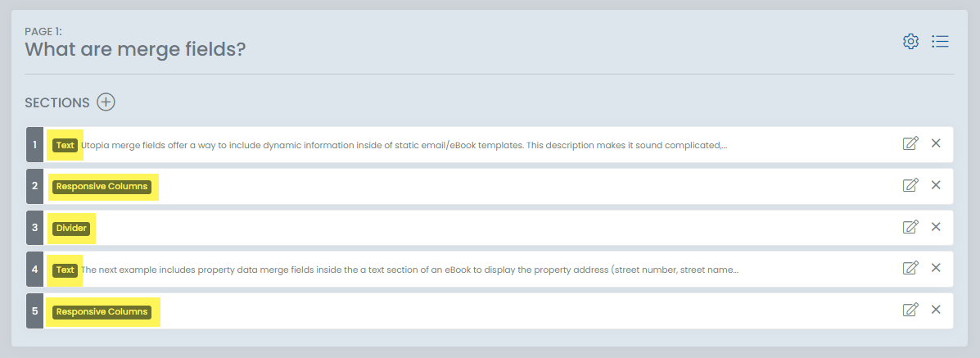The image size is (980, 358).
Task: Edit section 3 Divider with pencil icon
Action: point(910,227)
